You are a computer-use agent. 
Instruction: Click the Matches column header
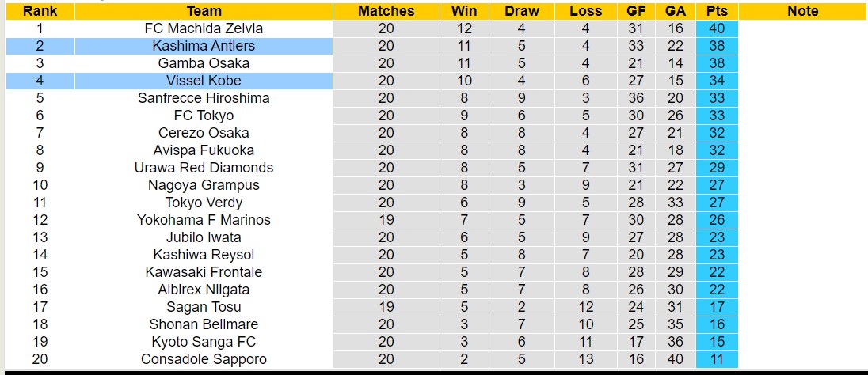[386, 11]
